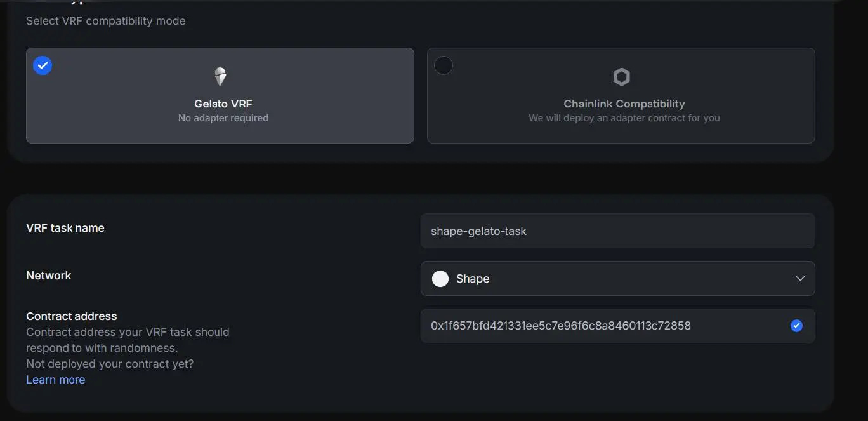Click the "Contract address" field label

(71, 316)
